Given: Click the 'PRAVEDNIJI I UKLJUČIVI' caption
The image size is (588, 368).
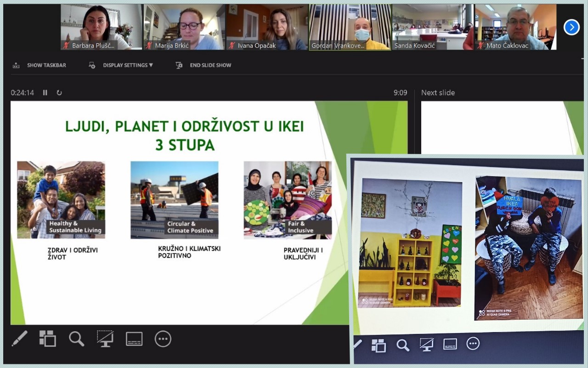Looking at the screenshot, I should [303, 253].
